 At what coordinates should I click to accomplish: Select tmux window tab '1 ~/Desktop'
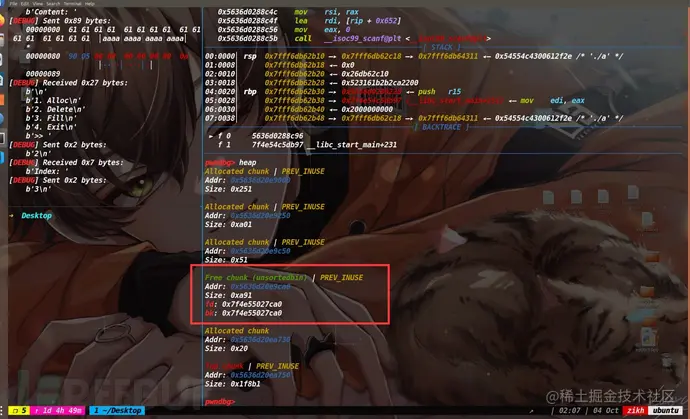[x=117, y=410]
